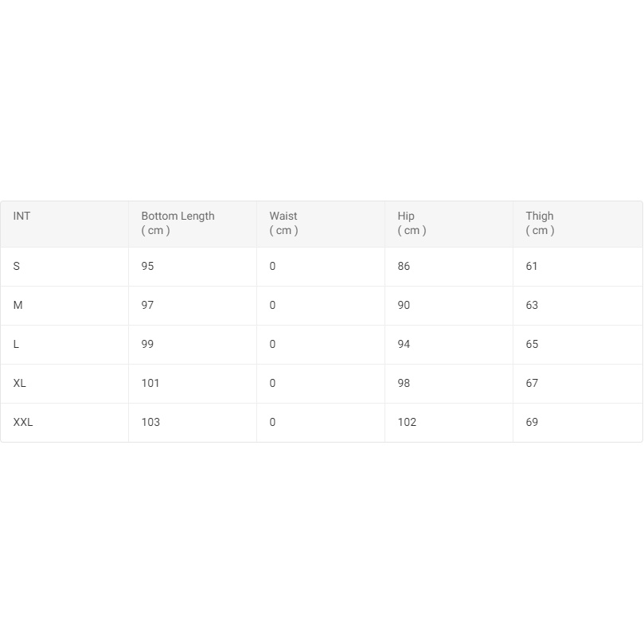Click hip value 94
Viewport: 644px width, 644px height.
[404, 345]
